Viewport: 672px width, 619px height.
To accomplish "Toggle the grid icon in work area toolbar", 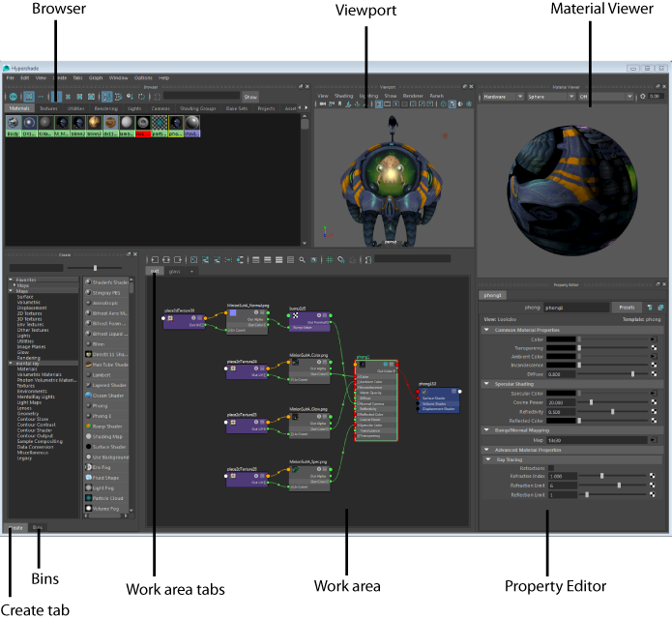I will point(329,260).
